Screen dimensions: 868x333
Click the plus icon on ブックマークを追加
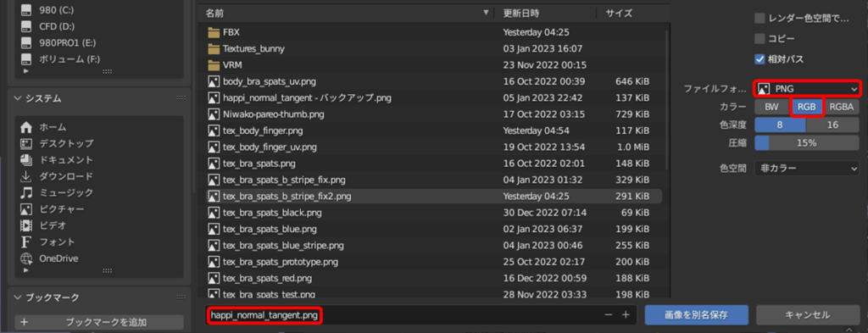(x=25, y=323)
